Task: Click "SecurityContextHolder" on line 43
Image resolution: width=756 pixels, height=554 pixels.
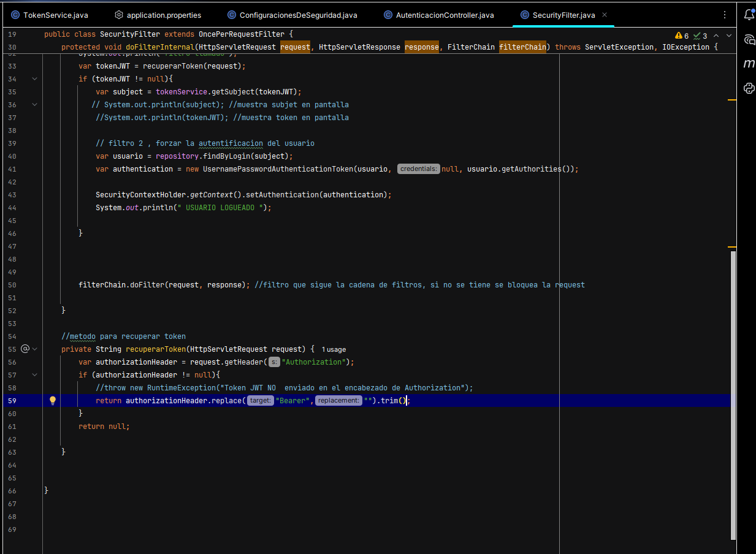Action: [140, 195]
